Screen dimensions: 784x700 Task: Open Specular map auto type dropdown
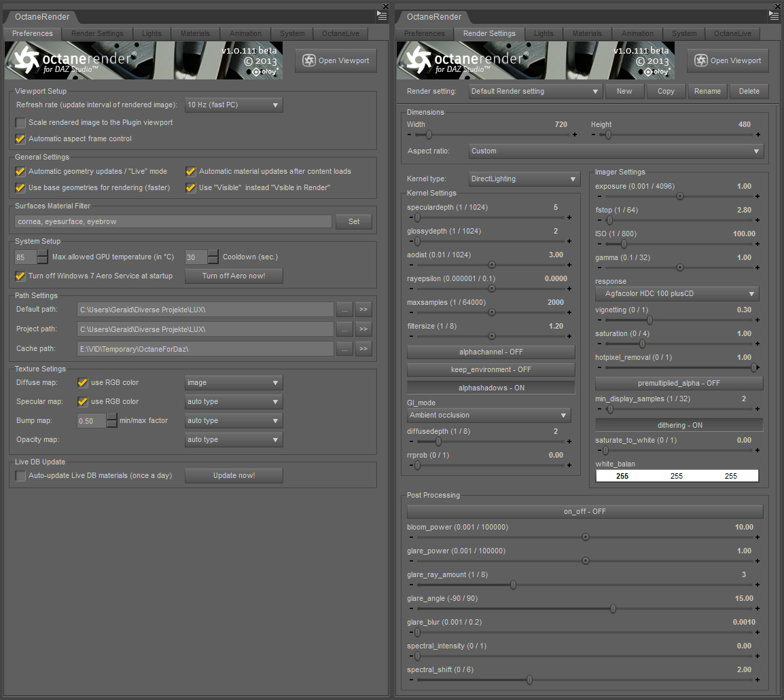[234, 402]
